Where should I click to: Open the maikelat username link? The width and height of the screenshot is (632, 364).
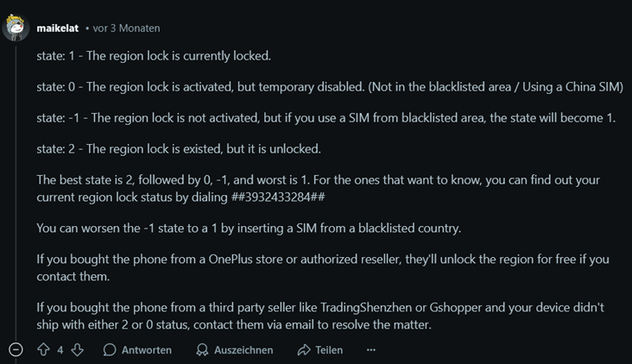pyautogui.click(x=58, y=28)
